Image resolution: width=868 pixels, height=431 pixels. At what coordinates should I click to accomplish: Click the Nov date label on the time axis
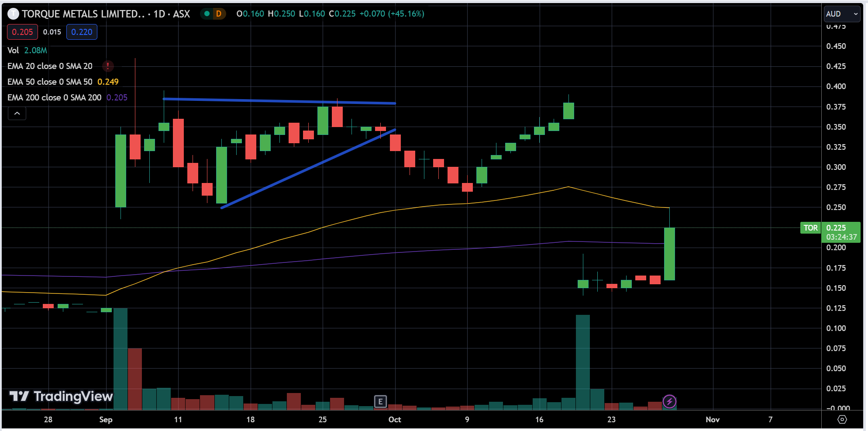[x=713, y=419]
